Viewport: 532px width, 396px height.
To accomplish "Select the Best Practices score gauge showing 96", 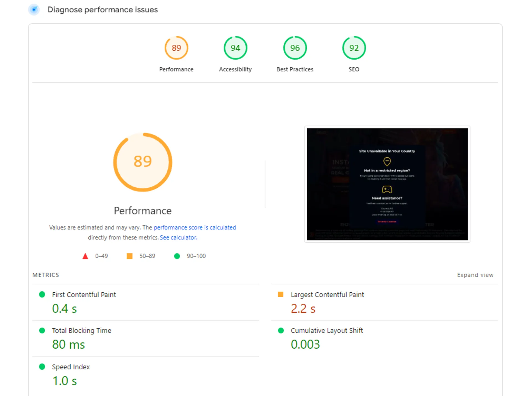I will 295,48.
